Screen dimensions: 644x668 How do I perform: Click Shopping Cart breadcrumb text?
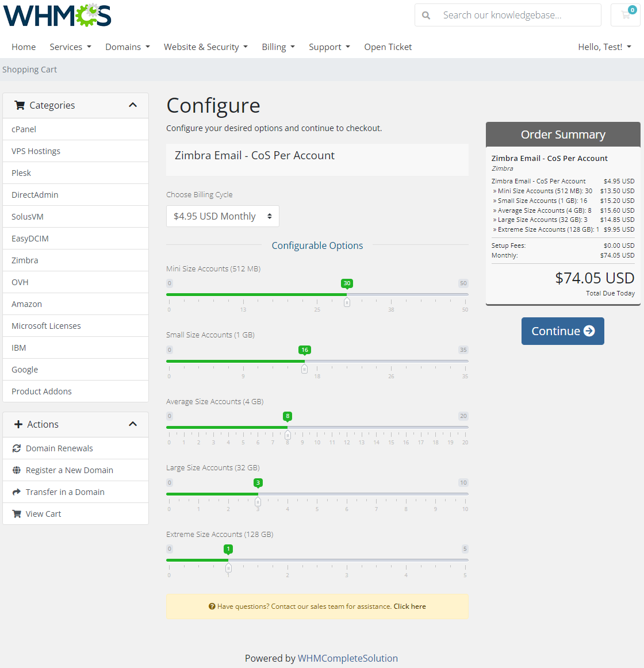[x=29, y=70]
